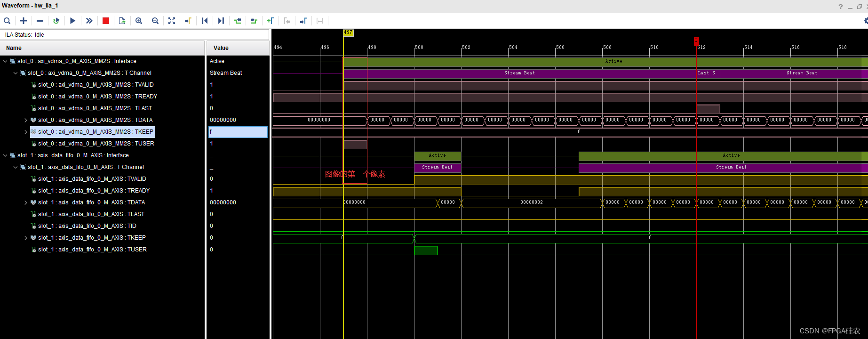Viewport: 868px width, 339px height.
Task: Click the highlighted TKEEP value field
Action: [x=238, y=132]
